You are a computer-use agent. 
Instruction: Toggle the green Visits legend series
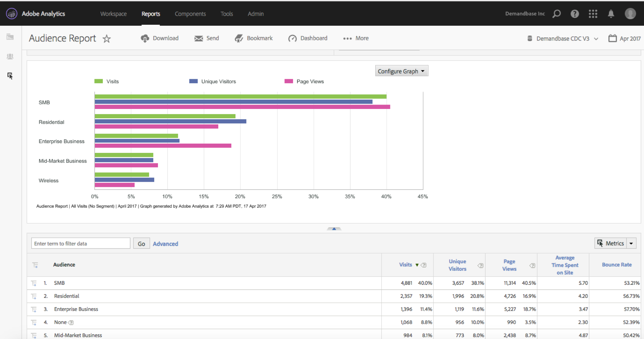click(99, 81)
